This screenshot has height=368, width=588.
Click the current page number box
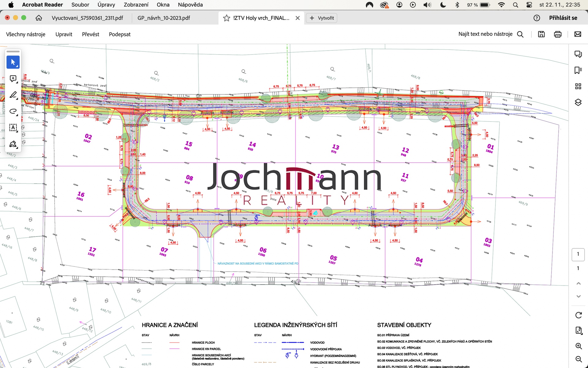[578, 254]
